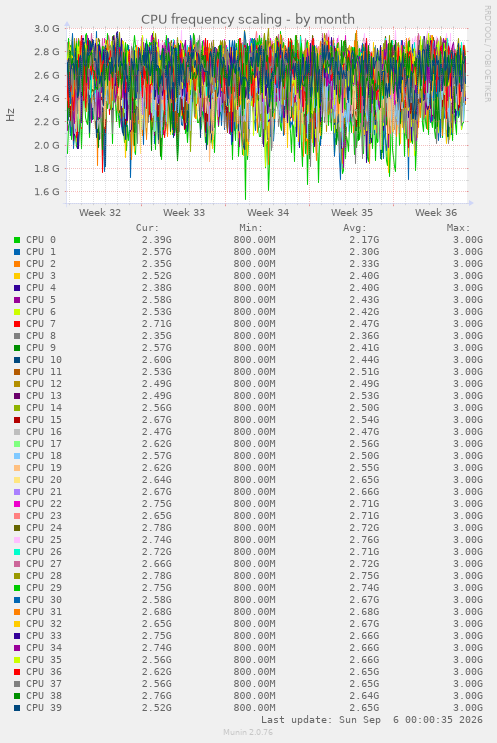
Task: Click the 'Week 32' axis label
Action: pyautogui.click(x=100, y=213)
